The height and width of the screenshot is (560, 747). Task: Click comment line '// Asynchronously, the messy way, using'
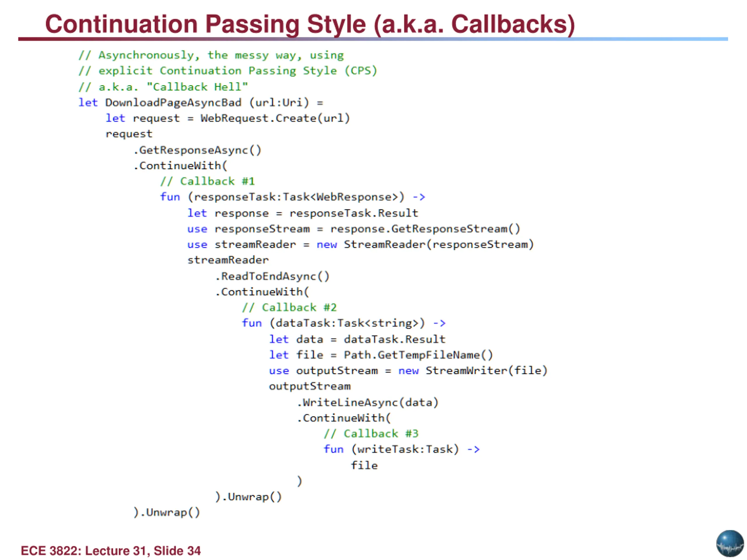211,55
